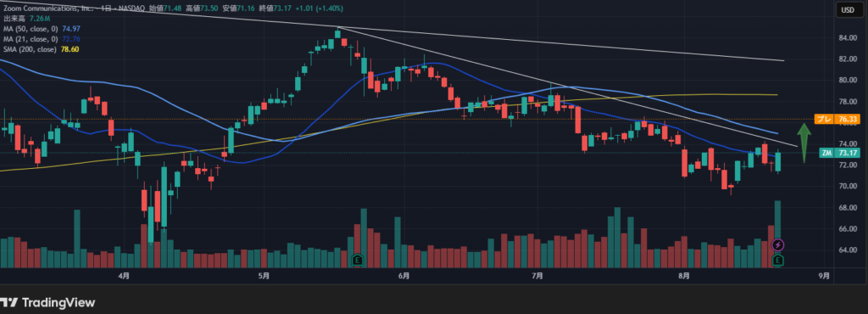Click the 68.00 price axis label
868x314 pixels.
point(848,208)
